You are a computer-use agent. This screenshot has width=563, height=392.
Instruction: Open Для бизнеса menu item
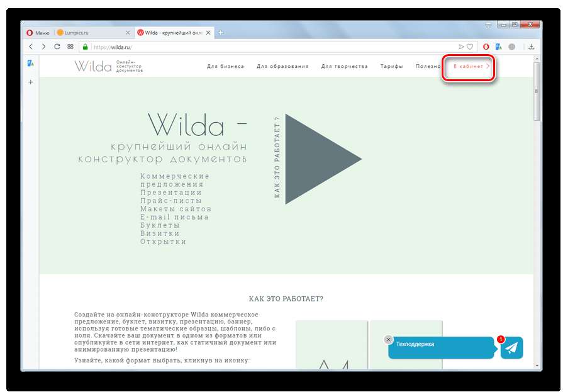[225, 67]
